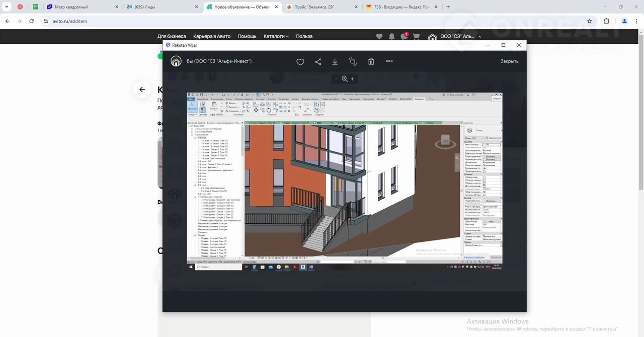Zoom in with the plus button
This screenshot has height=337, width=644.
(x=353, y=79)
